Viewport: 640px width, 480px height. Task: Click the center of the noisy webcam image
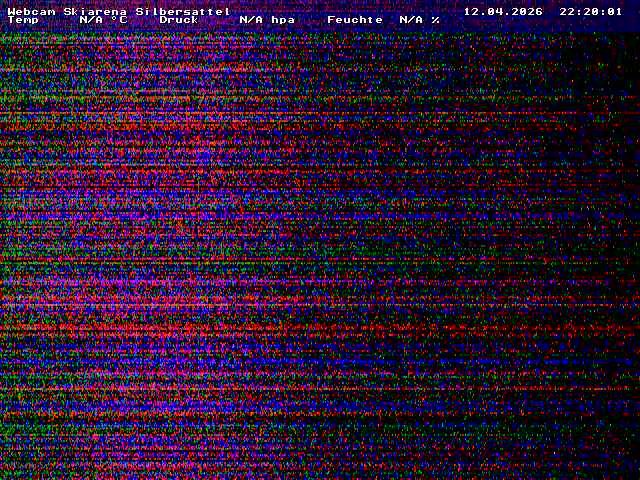pyautogui.click(x=320, y=250)
